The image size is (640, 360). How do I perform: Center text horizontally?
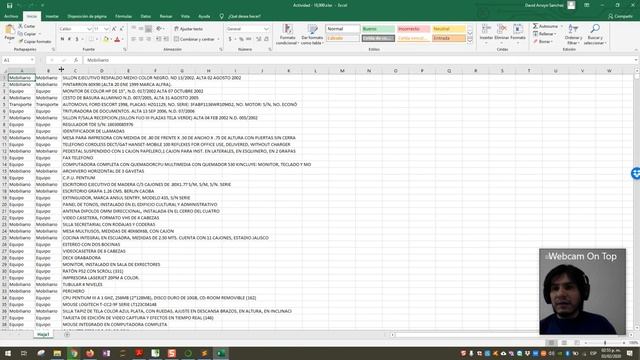[x=141, y=39]
